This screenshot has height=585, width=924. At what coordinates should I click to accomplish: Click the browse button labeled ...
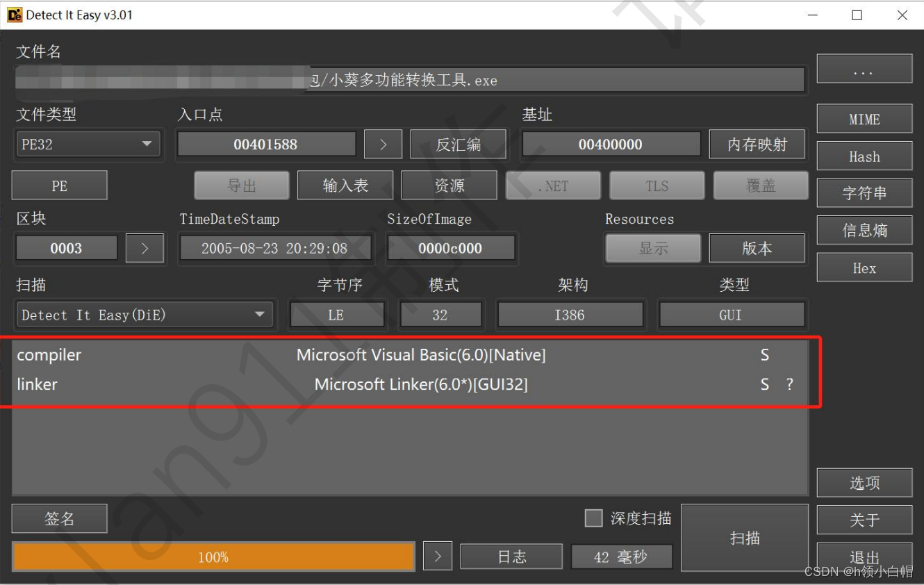point(864,69)
